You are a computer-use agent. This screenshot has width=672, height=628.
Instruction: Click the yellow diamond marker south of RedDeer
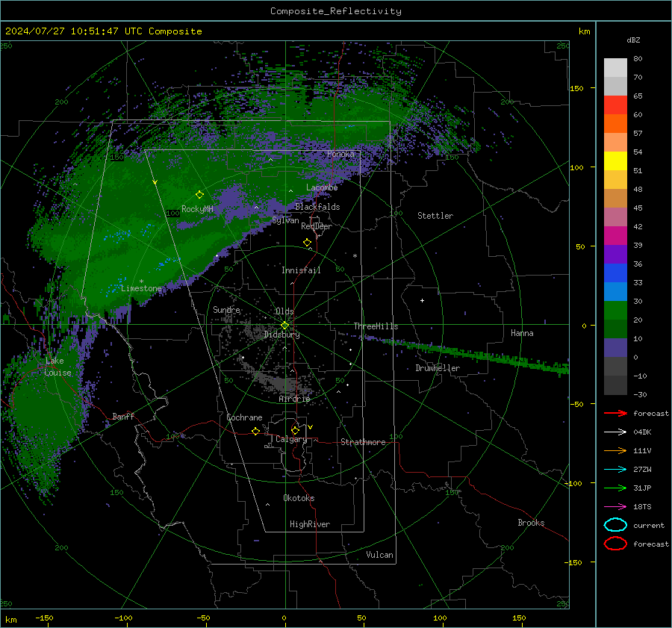(x=308, y=243)
